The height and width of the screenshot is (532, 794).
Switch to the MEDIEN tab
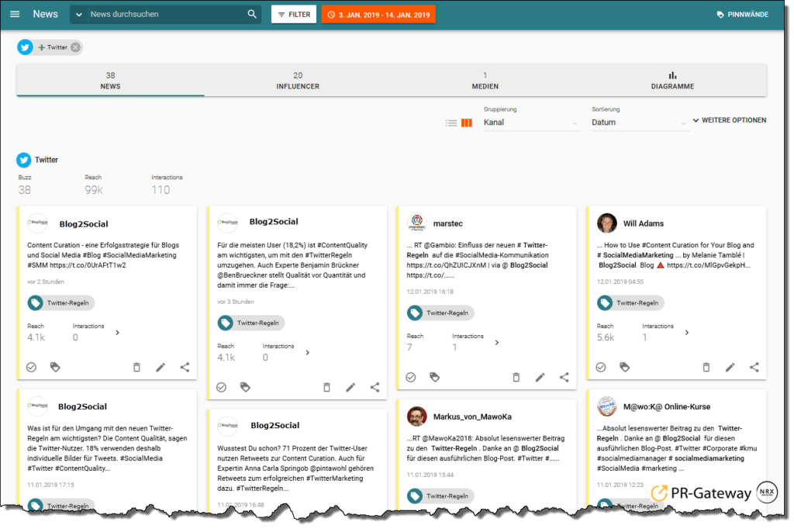[x=485, y=81]
